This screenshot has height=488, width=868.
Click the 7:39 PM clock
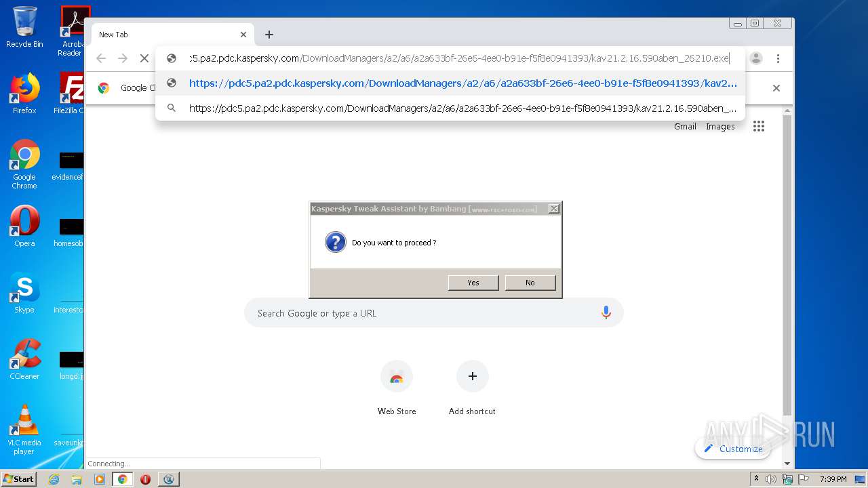(833, 479)
